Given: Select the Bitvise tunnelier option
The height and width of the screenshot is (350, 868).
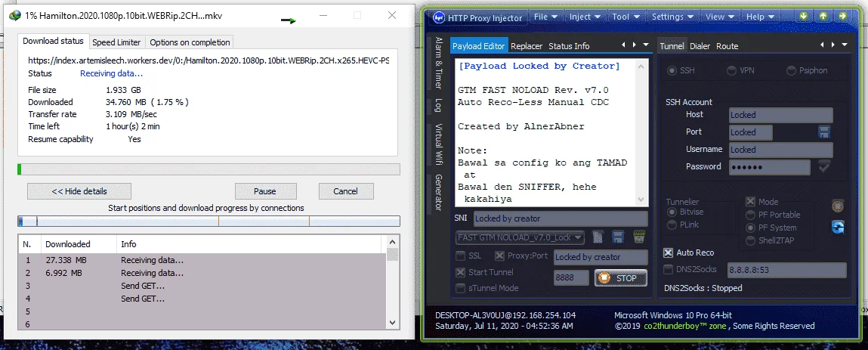Looking at the screenshot, I should (672, 212).
